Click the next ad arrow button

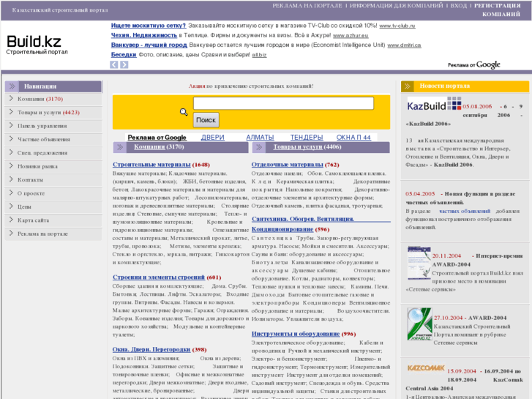pyautogui.click(x=124, y=64)
